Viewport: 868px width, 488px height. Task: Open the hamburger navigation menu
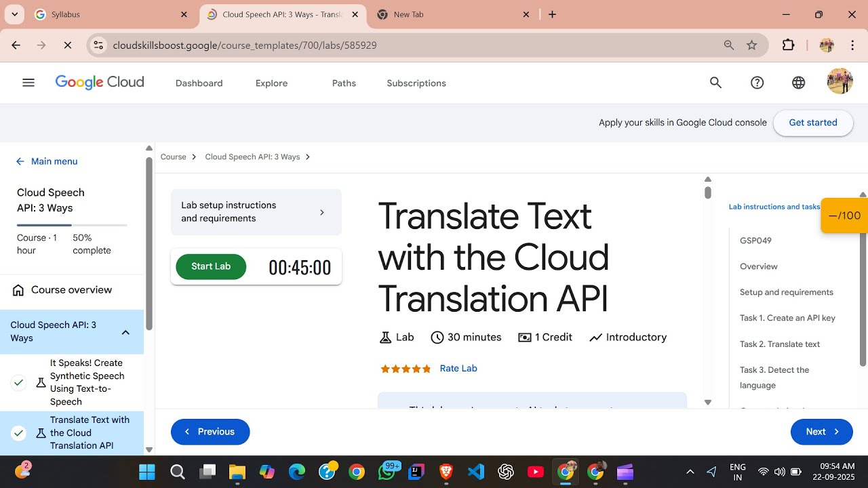coord(28,83)
